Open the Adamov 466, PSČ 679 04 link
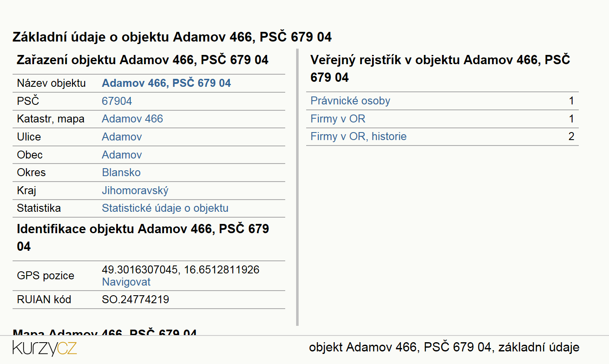The width and height of the screenshot is (609, 364). [x=166, y=83]
